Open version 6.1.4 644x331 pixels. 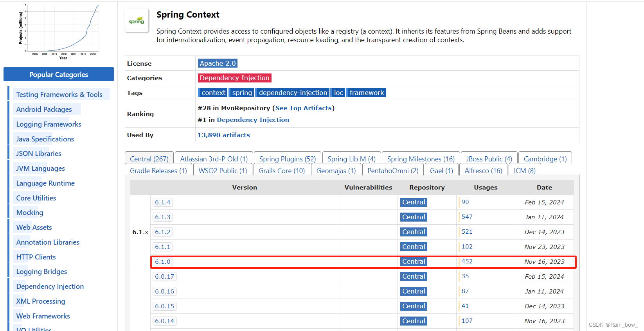pyautogui.click(x=163, y=202)
